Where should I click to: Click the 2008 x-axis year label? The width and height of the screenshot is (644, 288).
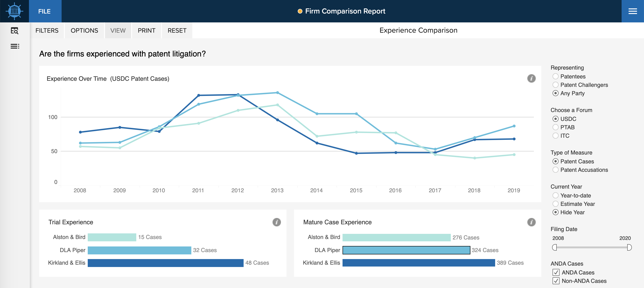[x=80, y=190]
